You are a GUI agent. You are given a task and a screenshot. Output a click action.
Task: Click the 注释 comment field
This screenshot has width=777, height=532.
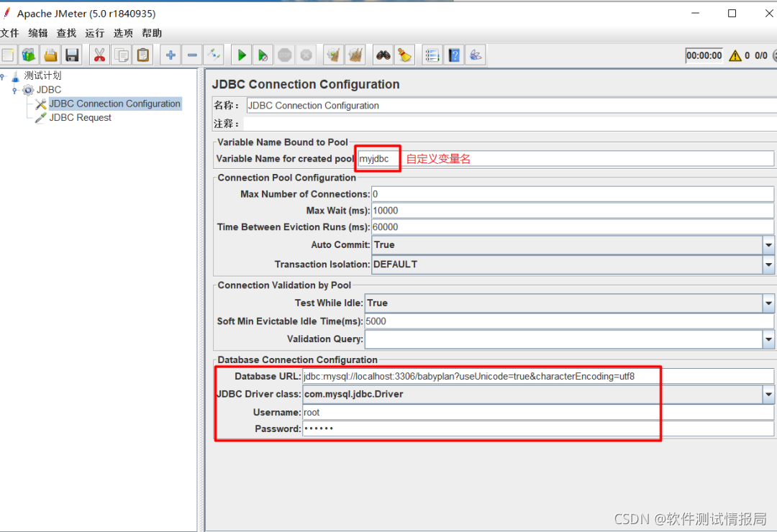(x=510, y=124)
